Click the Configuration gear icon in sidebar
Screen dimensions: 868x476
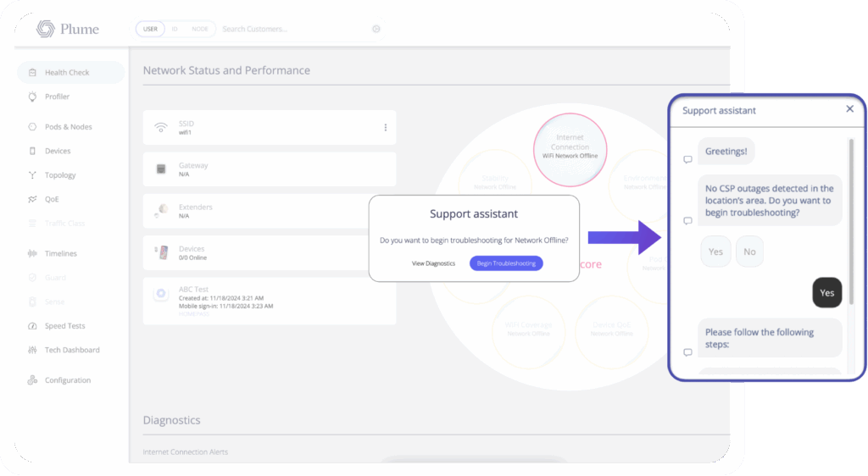32,380
